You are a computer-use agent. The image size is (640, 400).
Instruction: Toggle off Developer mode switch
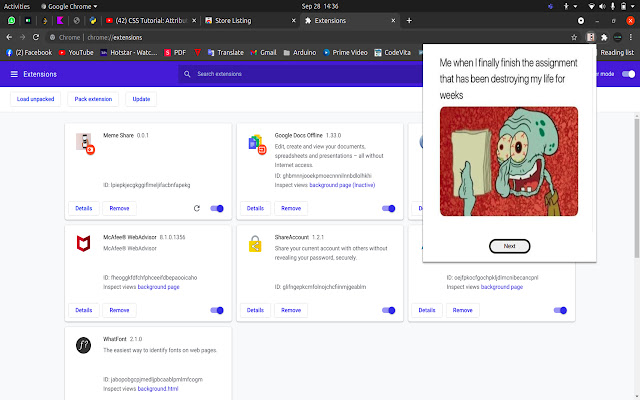[x=628, y=74]
